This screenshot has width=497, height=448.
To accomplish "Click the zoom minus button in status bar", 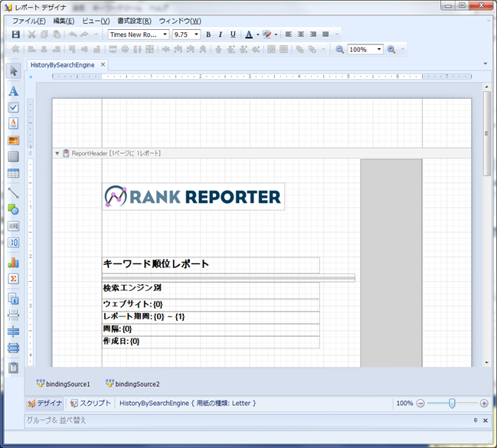I will [420, 404].
